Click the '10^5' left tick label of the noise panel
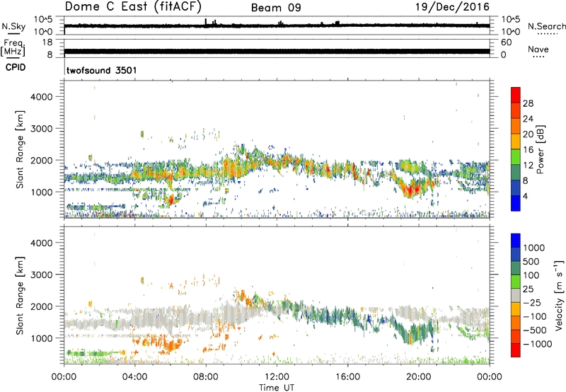This screenshot has height=392, width=566. pyautogui.click(x=43, y=20)
